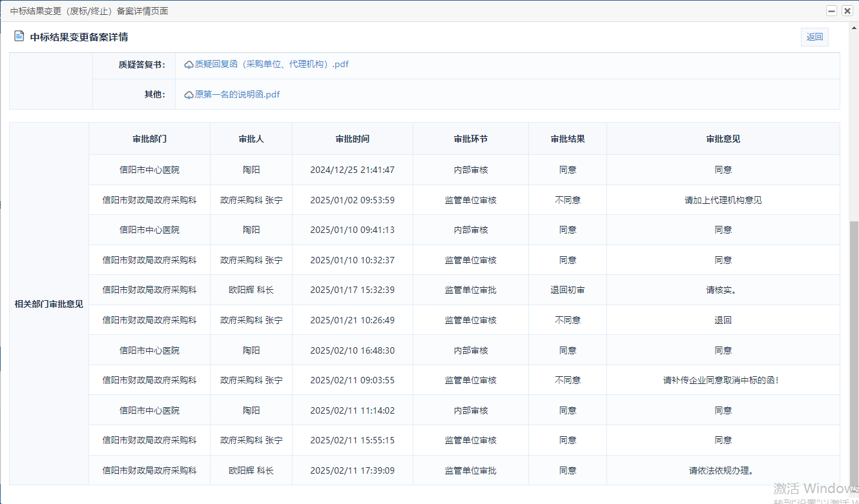Open 质疑回复函（采购单位、代理机构）.pdf link
Viewport: 859px width, 504px height.
tap(272, 65)
